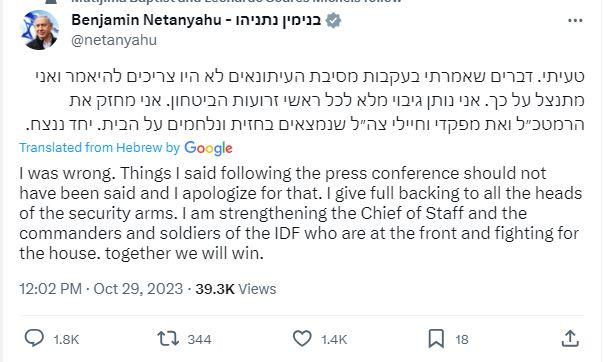Like the post with the heart icon
The width and height of the screenshot is (604, 362).
click(302, 339)
